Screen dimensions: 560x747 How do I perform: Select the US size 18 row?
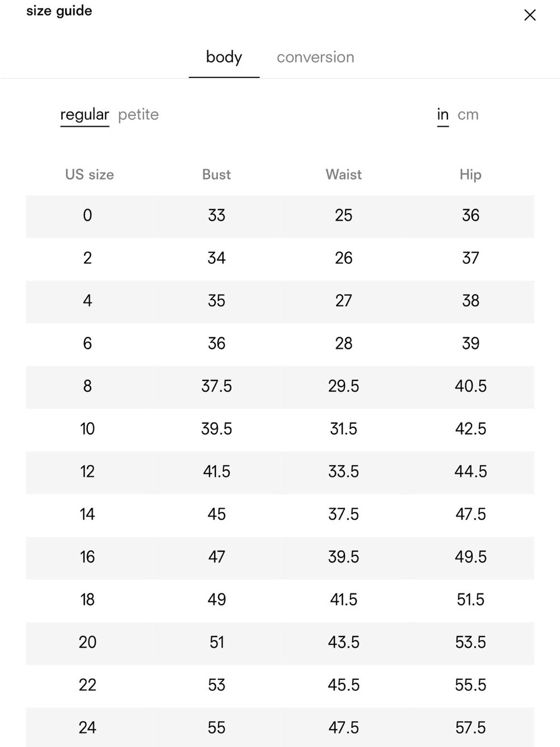280,600
